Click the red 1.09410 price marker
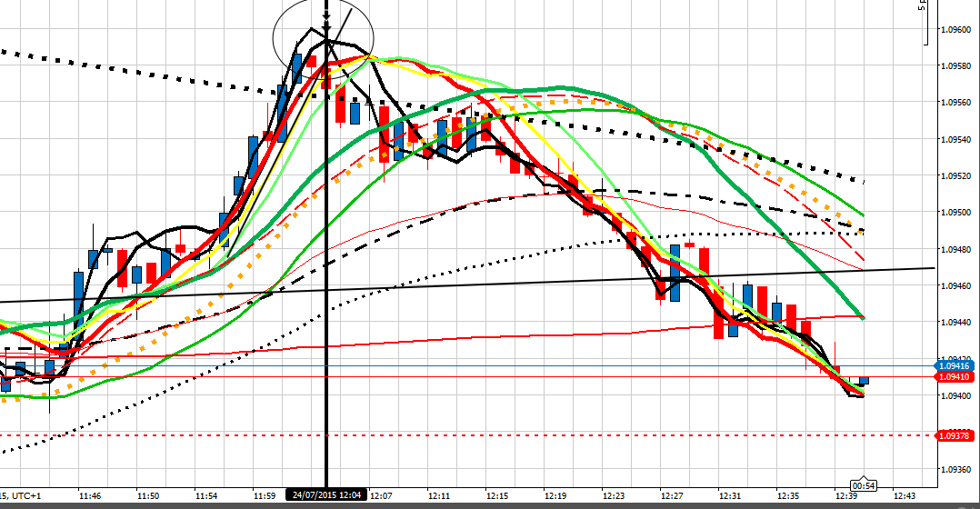980x509 pixels. pos(954,377)
